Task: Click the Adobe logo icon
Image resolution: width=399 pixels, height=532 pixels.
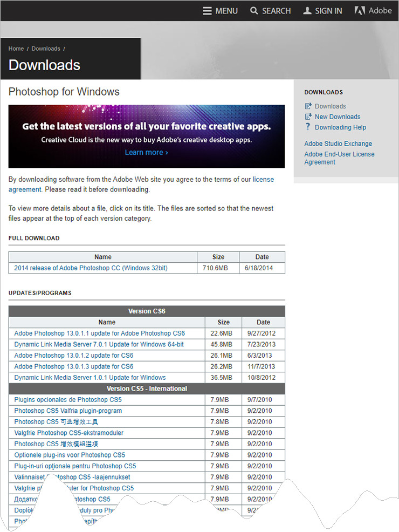Action: click(360, 11)
